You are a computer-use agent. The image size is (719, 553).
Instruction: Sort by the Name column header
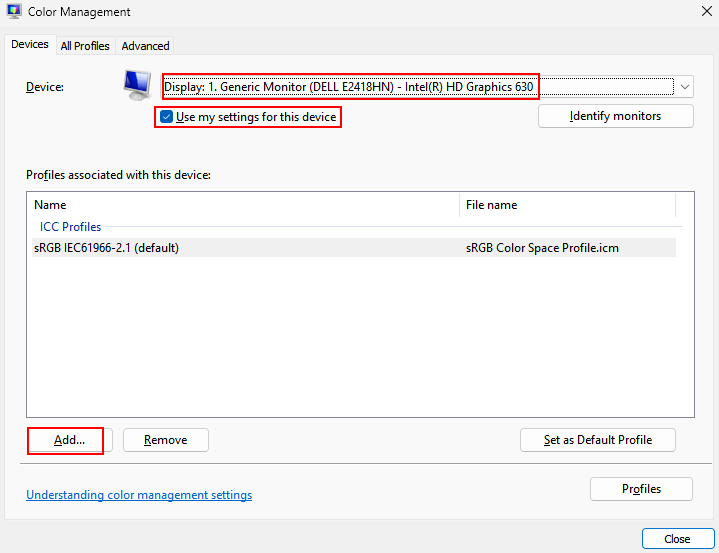(x=240, y=205)
